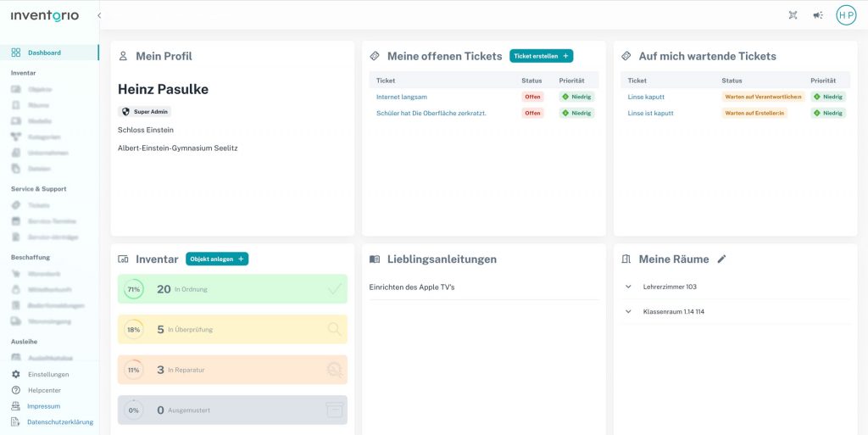Open the HP user avatar menu

tap(846, 15)
